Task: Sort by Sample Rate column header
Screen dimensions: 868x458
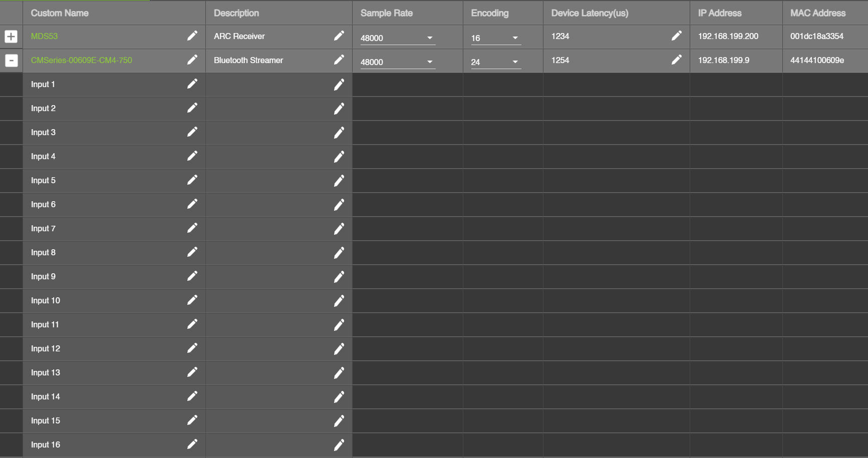Action: click(387, 13)
